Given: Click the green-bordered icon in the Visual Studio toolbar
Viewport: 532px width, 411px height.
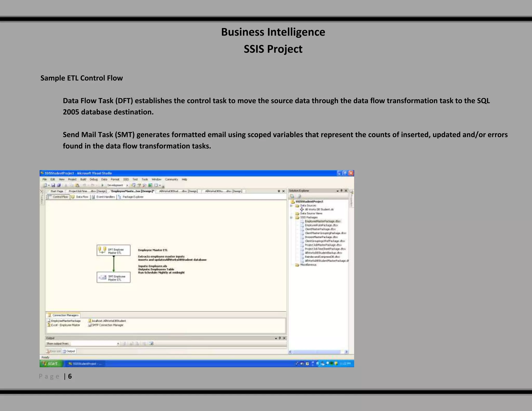Looking at the screenshot, I should [150, 185].
